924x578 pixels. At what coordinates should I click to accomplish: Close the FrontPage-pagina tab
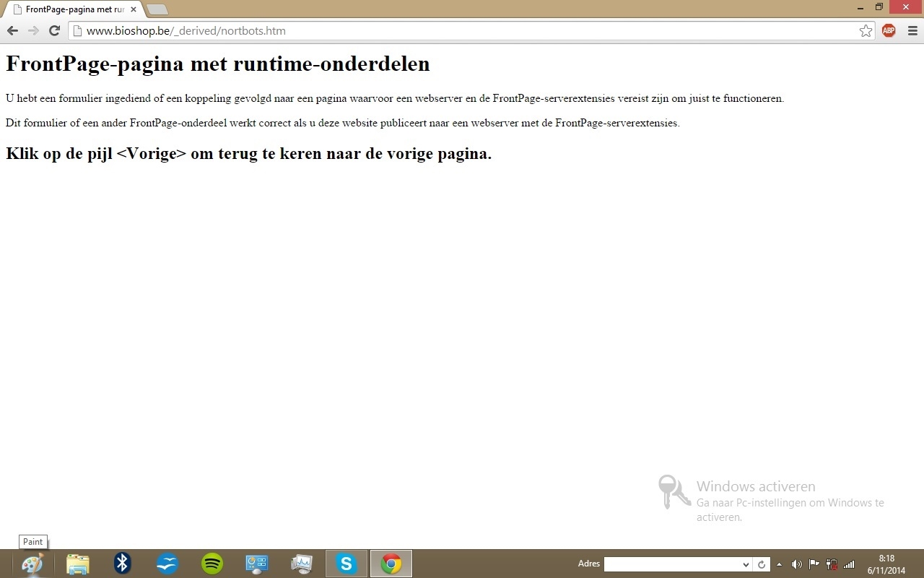pyautogui.click(x=134, y=9)
